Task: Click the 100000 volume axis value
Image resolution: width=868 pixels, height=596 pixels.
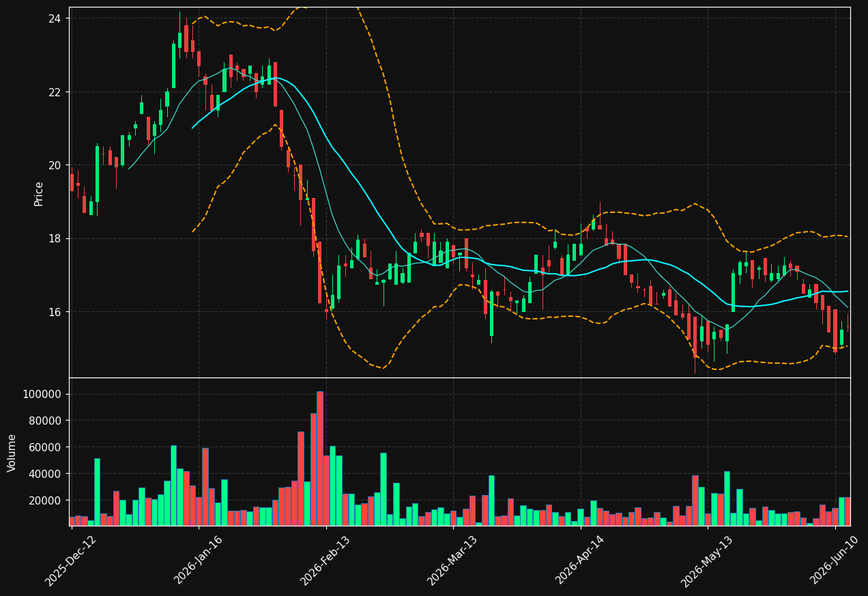Action: (42, 395)
